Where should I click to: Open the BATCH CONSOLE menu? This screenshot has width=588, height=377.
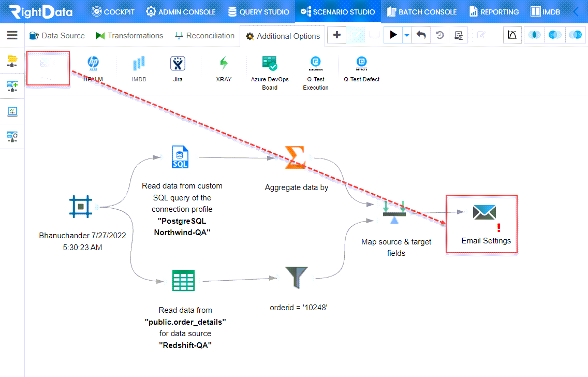coord(422,11)
